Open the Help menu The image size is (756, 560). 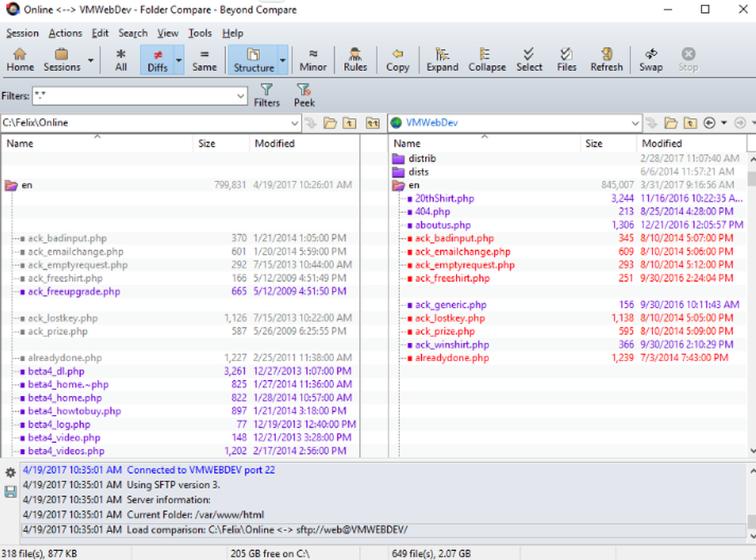232,33
